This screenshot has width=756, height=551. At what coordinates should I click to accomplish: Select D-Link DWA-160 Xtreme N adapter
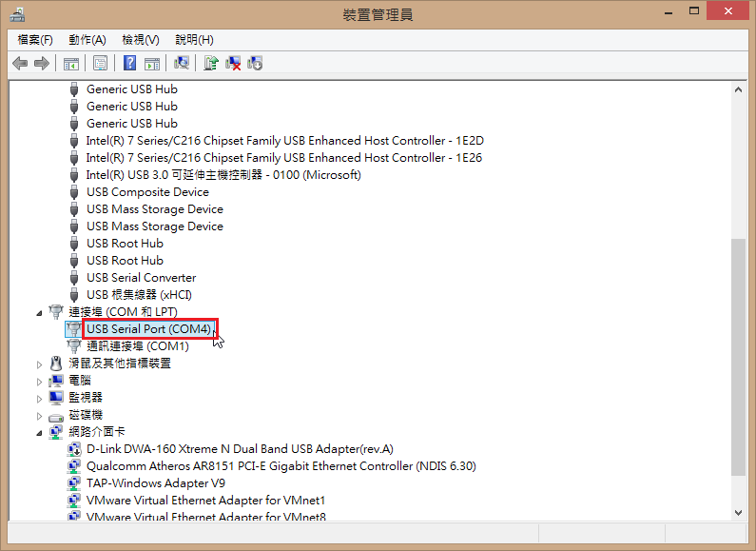(240, 449)
